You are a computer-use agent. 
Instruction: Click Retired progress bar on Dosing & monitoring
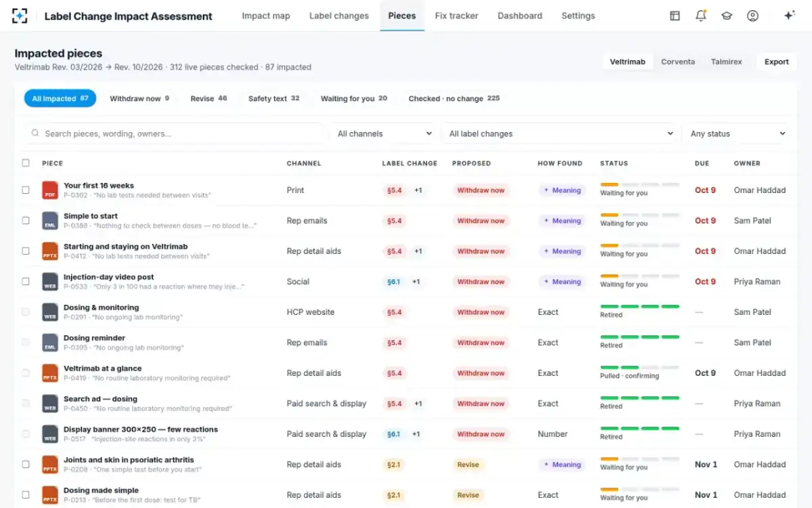[639, 307]
